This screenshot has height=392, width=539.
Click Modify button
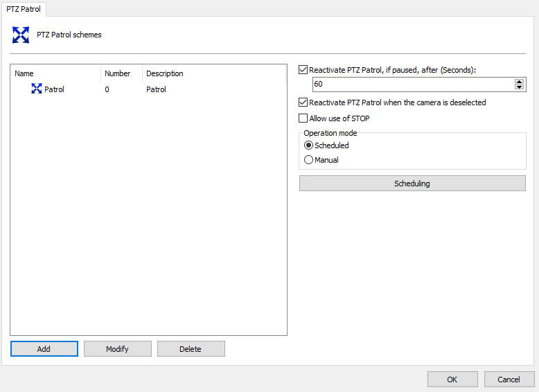117,349
